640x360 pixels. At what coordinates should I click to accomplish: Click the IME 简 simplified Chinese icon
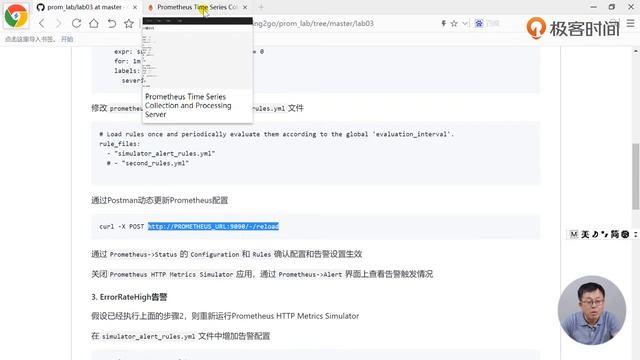pos(615,234)
